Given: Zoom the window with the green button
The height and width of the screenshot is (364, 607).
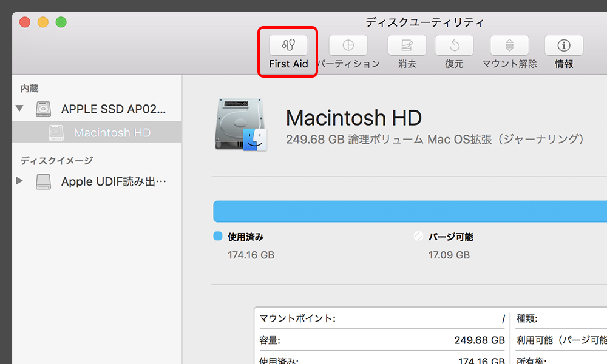Looking at the screenshot, I should pyautogui.click(x=61, y=22).
